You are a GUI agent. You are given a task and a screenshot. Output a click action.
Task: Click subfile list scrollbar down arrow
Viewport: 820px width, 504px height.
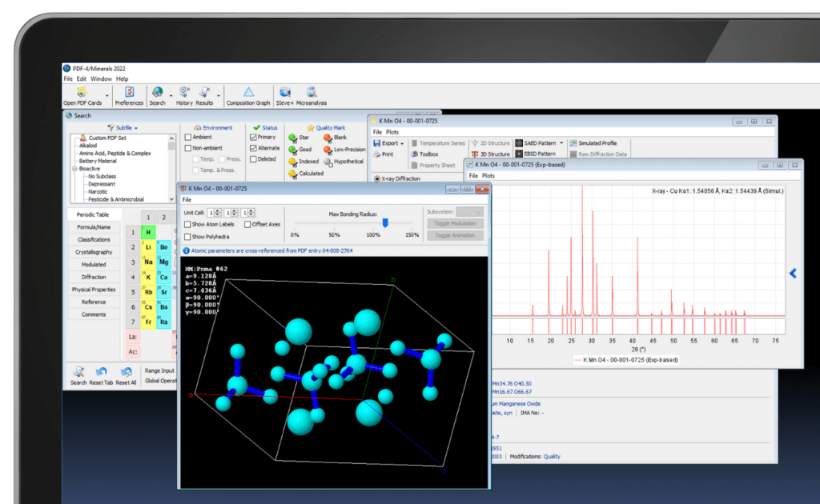pyautogui.click(x=171, y=199)
